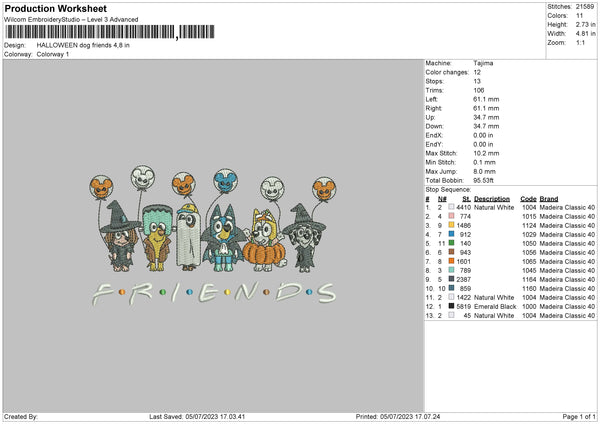This screenshot has width=600, height=424.
Task: Click the 'N#' column header
Action: point(442,199)
